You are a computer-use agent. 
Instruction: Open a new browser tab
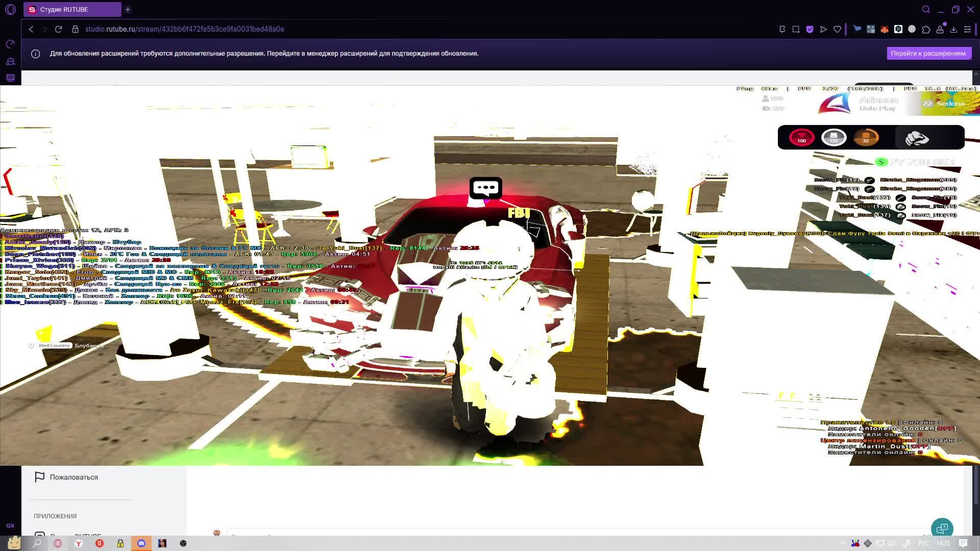[128, 9]
